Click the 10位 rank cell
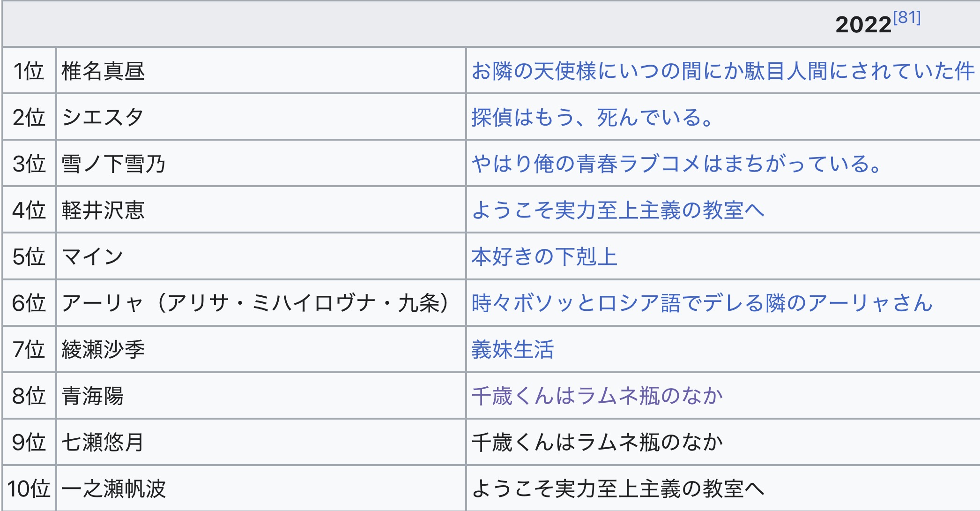Screen dimensions: 980x511 click(x=29, y=488)
